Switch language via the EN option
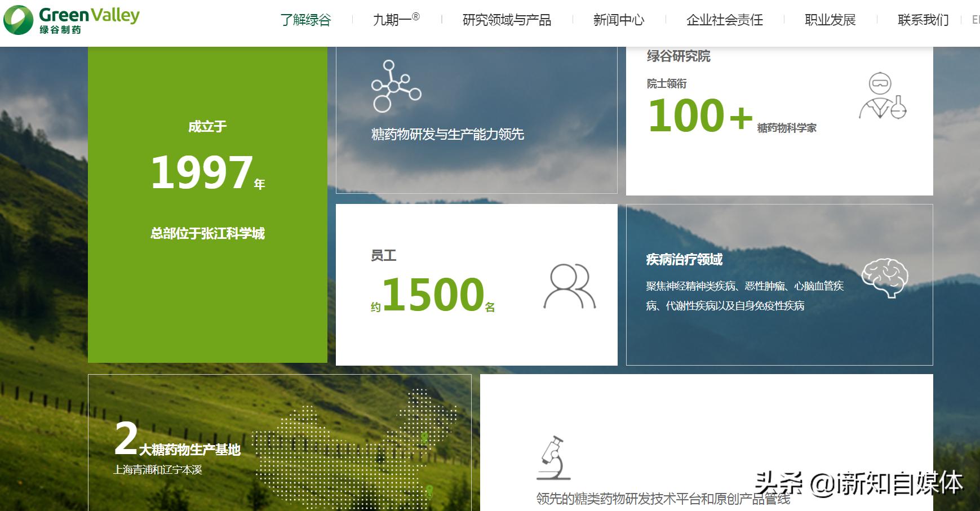This screenshot has width=980, height=511. 976,20
